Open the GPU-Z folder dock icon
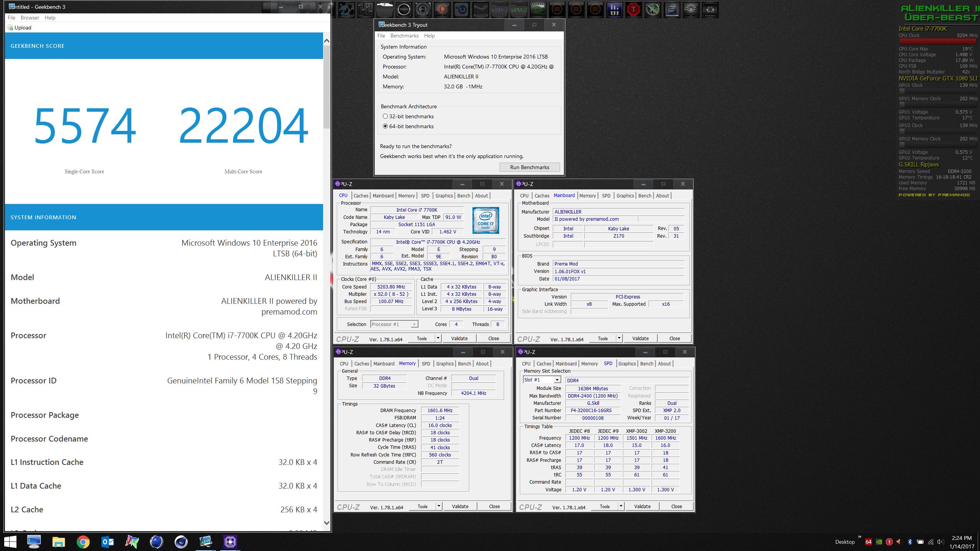The image size is (980, 551). pyautogui.click(x=519, y=10)
